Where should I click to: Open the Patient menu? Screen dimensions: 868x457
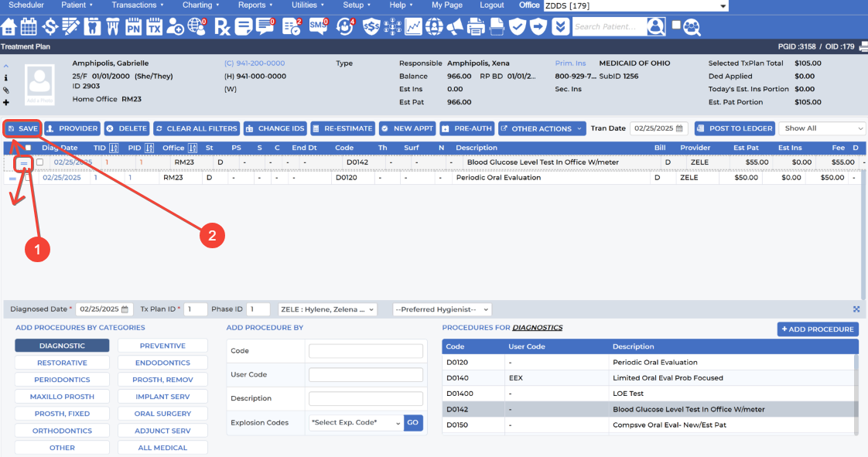(x=77, y=5)
